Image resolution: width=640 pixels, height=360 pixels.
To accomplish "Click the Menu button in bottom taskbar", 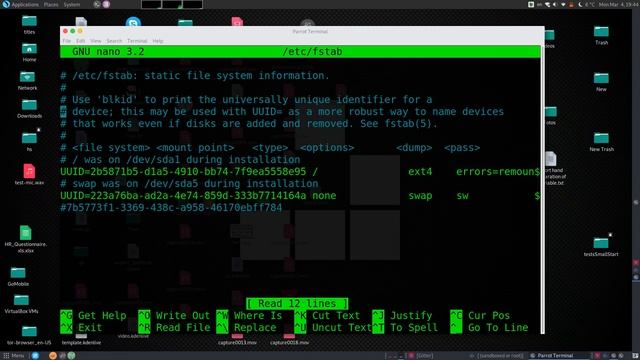I will click(13, 356).
